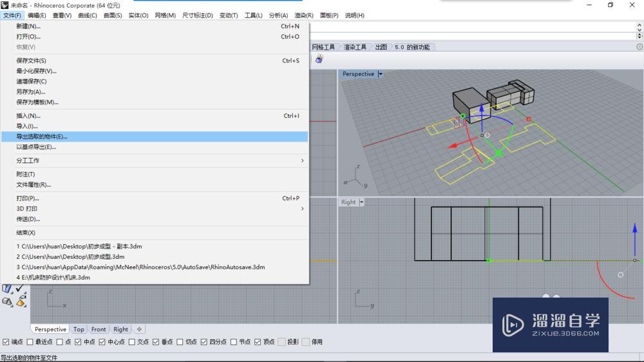Click the command line stepper arrow
Viewport: 644px width, 362px height.
pyautogui.click(x=639, y=35)
